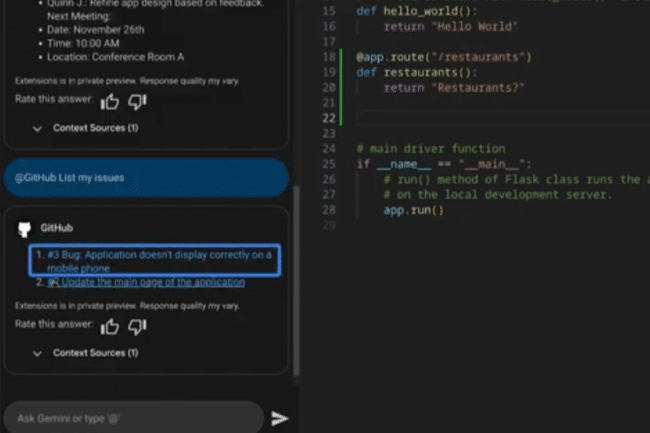
Task: Click 'def hello_world():' code line
Action: pos(417,11)
